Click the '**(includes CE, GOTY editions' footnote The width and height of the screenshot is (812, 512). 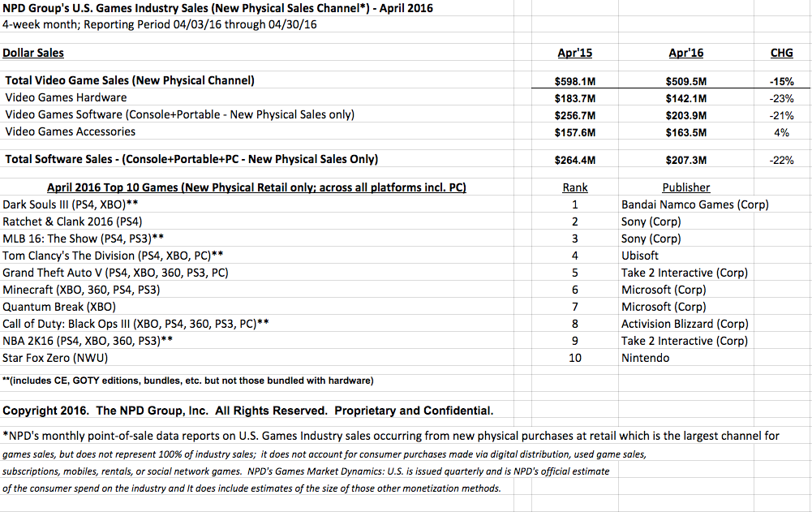click(x=187, y=381)
